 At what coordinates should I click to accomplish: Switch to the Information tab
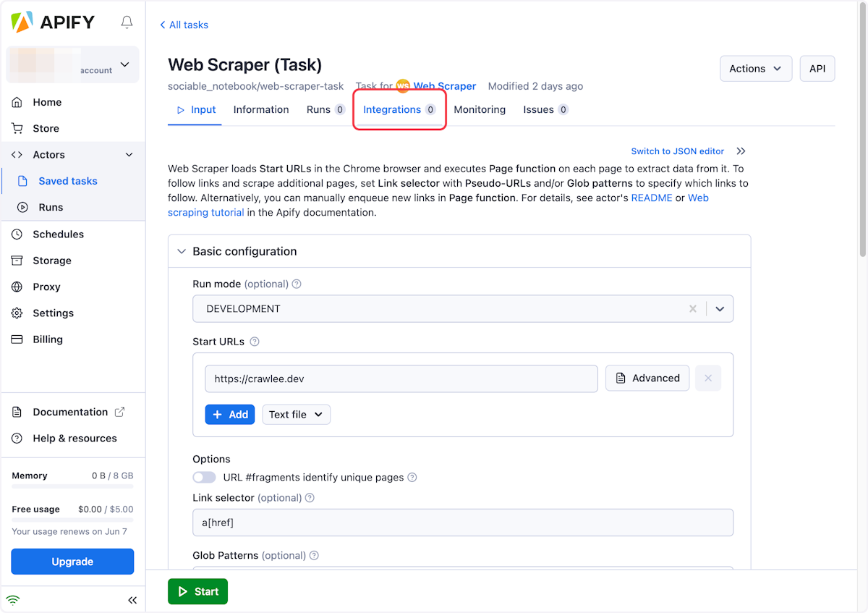261,110
